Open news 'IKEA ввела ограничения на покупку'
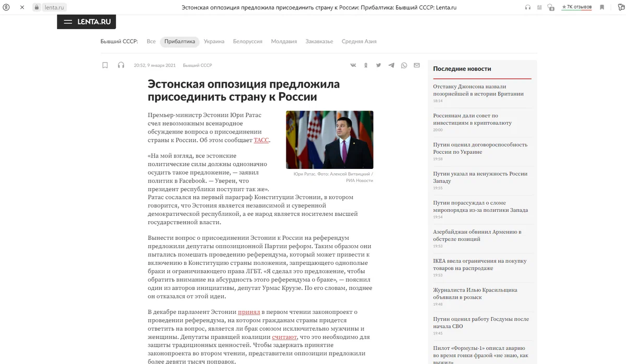 (x=480, y=264)
